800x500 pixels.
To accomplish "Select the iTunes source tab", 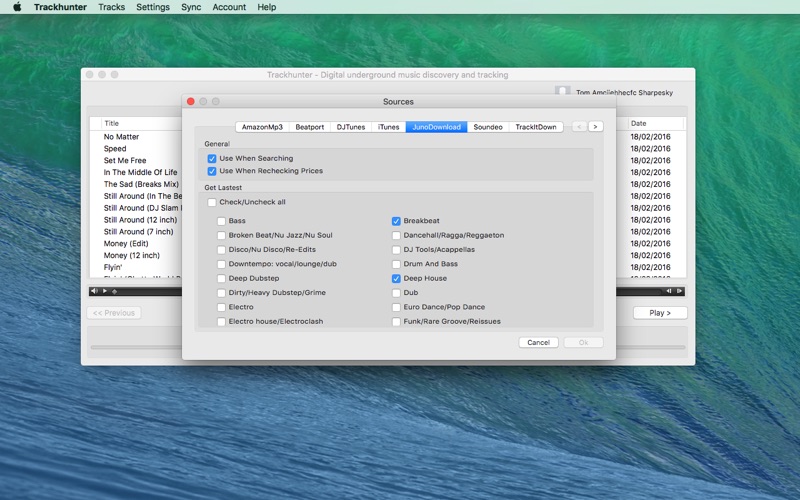I will point(389,127).
